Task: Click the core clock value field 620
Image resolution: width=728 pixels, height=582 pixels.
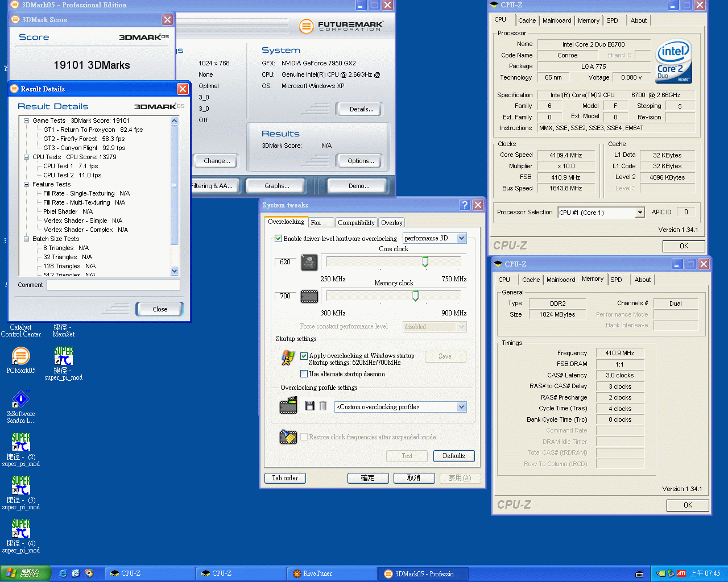Action: 285,262
